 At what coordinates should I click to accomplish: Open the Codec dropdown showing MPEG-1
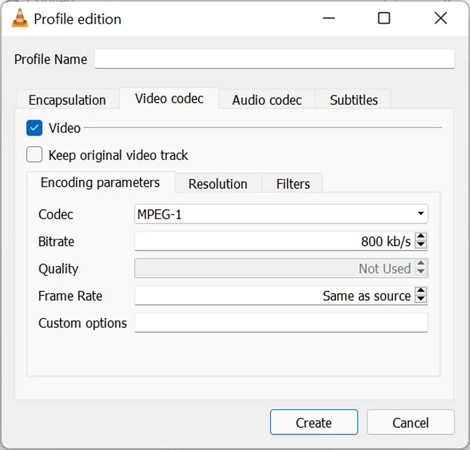[x=281, y=214]
